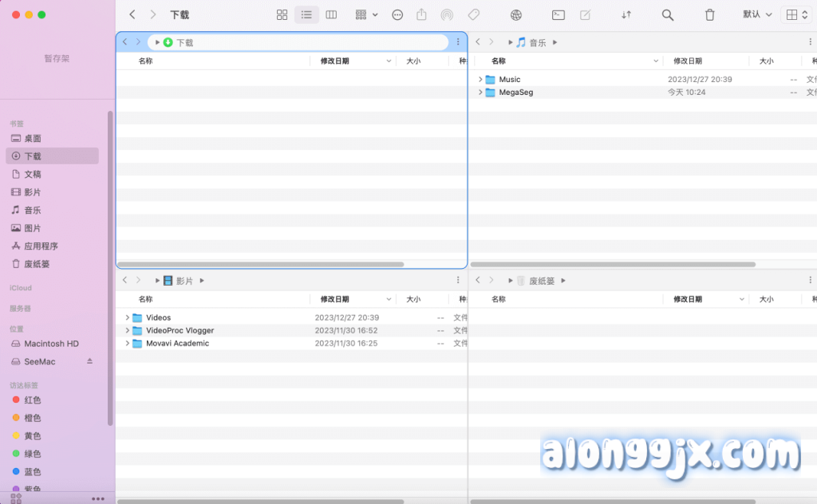
Task: Eject the SeeMac volume
Action: point(90,361)
